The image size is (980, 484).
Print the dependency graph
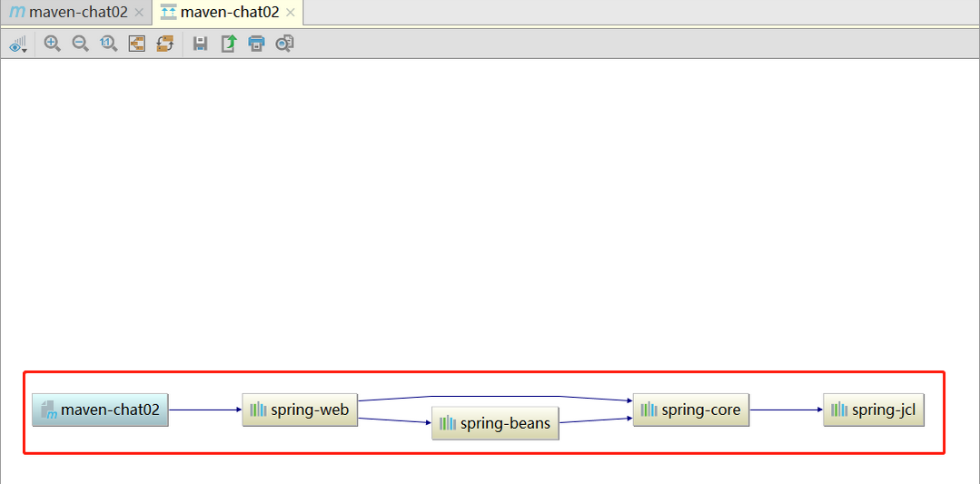click(257, 44)
